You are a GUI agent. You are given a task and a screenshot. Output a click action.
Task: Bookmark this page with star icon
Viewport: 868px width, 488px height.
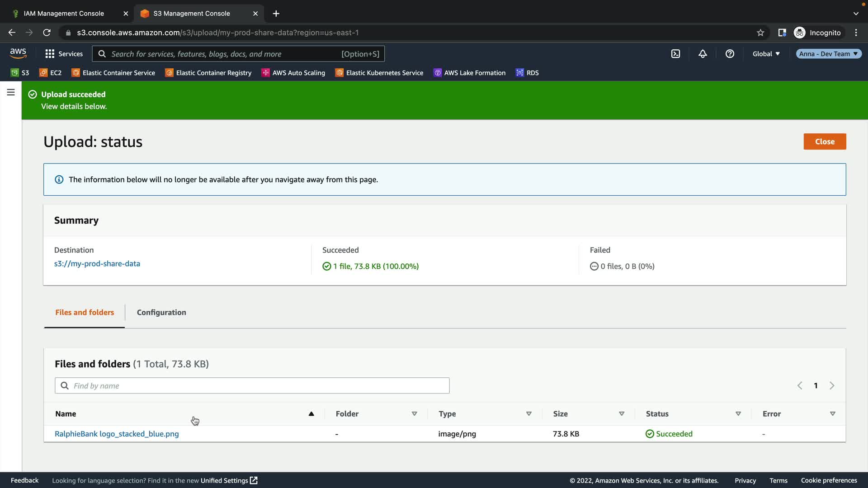[x=760, y=33]
